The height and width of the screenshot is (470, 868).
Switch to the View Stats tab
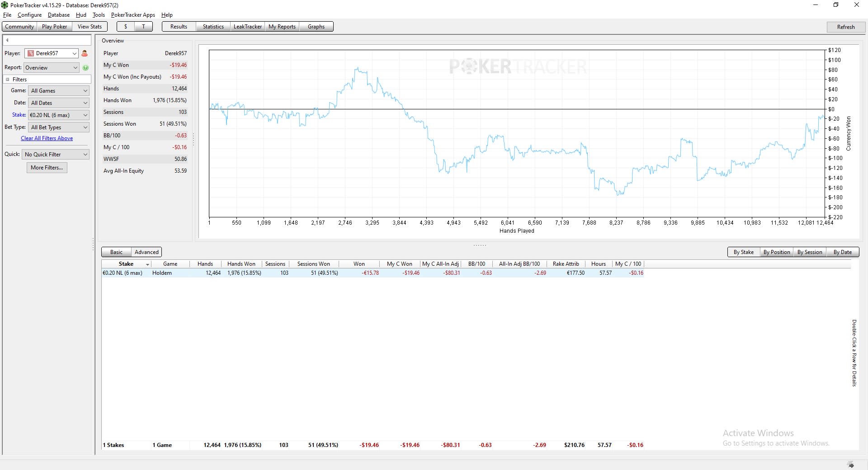pos(90,27)
